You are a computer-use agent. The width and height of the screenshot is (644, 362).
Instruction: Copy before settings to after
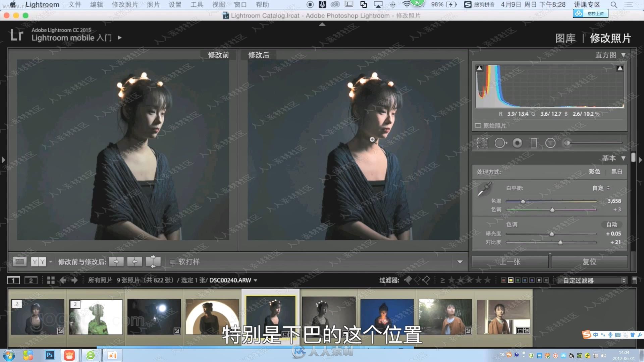tap(116, 262)
